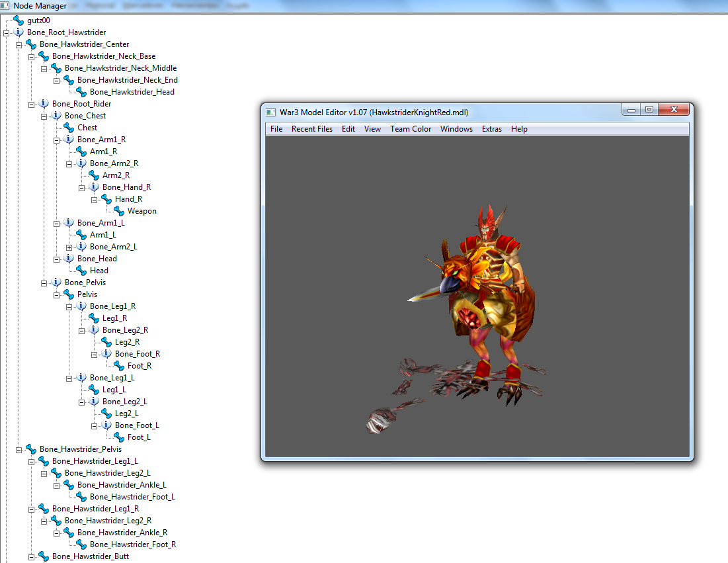Open the Extras menu

[x=492, y=129]
